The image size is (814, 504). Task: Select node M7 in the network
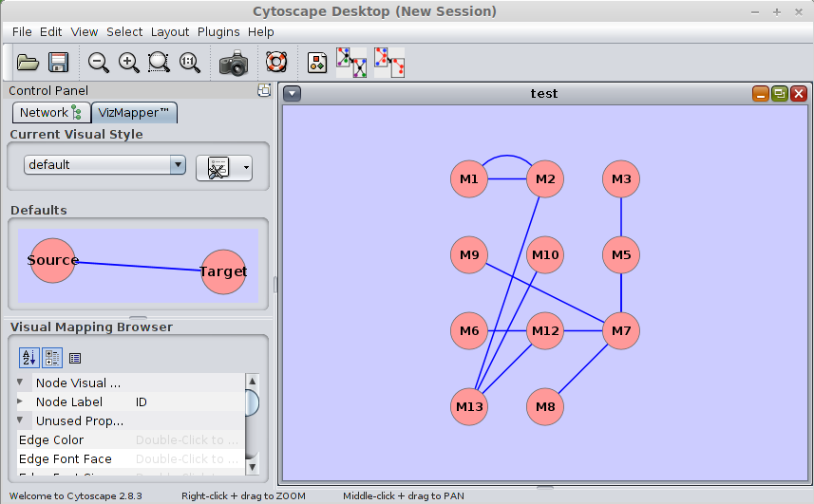tap(621, 331)
